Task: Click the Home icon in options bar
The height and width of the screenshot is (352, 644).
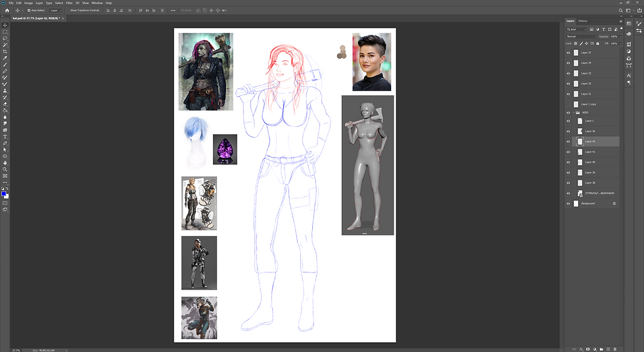Action: point(7,11)
